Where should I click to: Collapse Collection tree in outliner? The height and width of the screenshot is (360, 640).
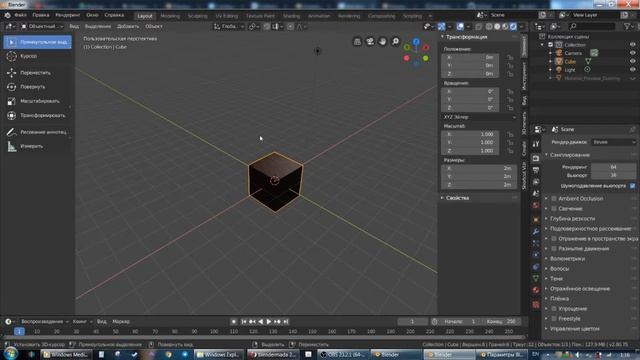[543, 44]
